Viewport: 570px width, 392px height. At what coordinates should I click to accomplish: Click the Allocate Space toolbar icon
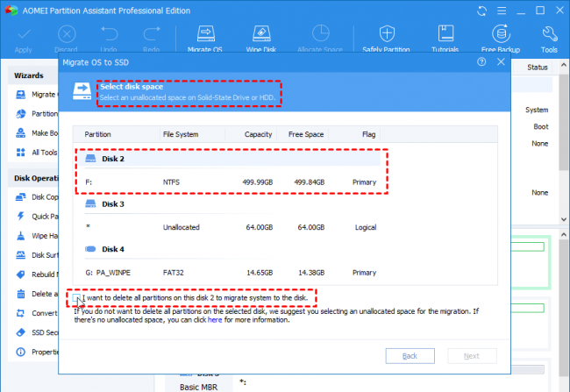pyautogui.click(x=320, y=34)
